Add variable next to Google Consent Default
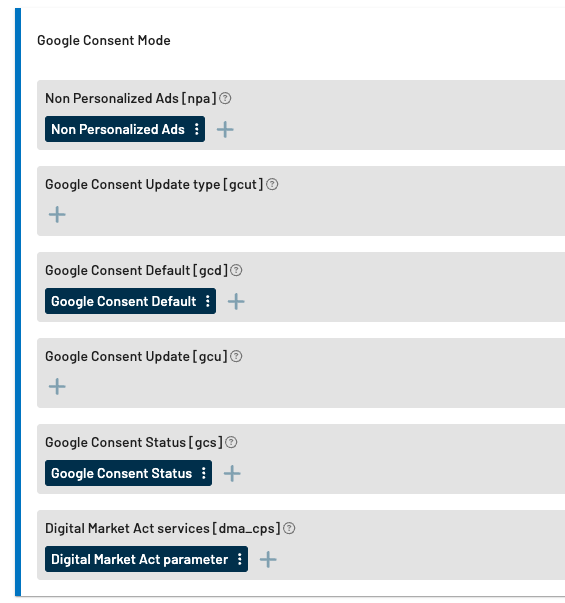565x603 pixels. tap(236, 302)
